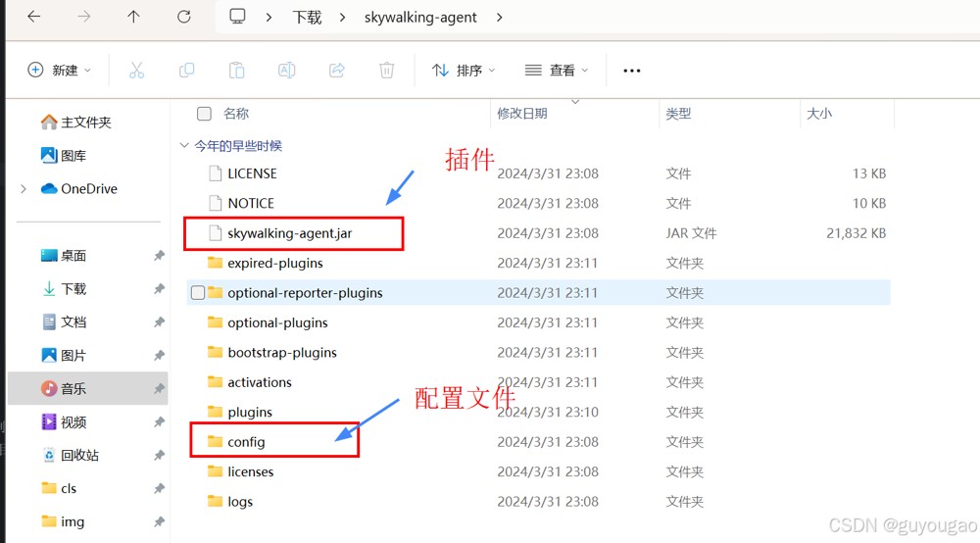Click the file icon of LICENSE
980x543 pixels.
(215, 173)
